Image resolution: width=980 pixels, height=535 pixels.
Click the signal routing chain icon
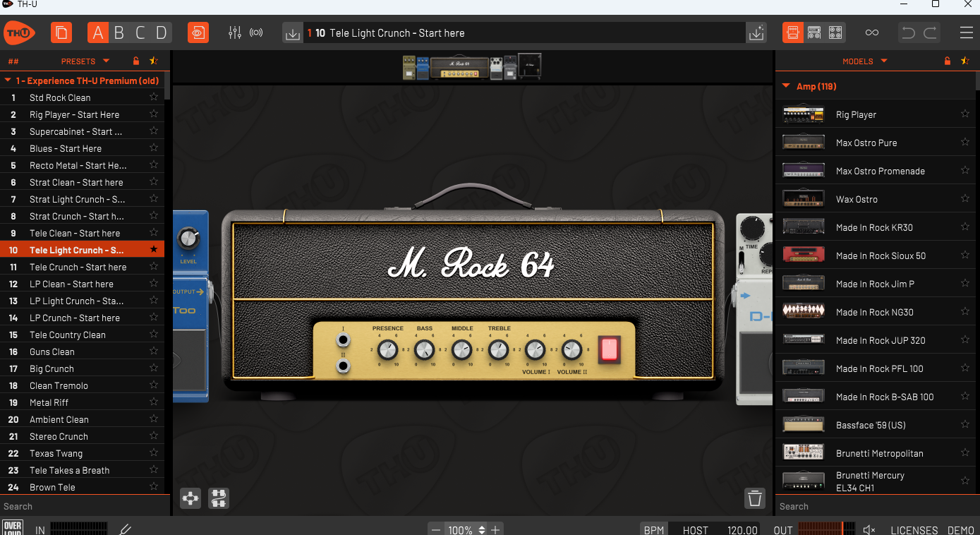(x=219, y=498)
